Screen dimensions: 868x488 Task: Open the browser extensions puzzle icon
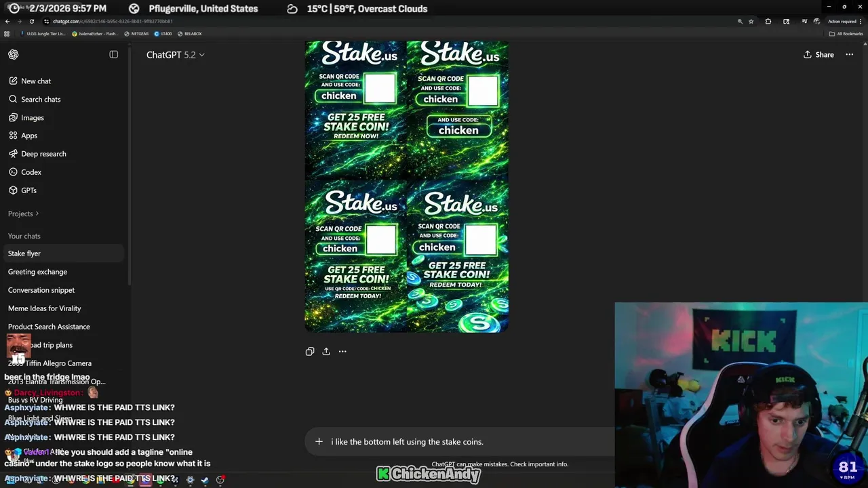(768, 21)
